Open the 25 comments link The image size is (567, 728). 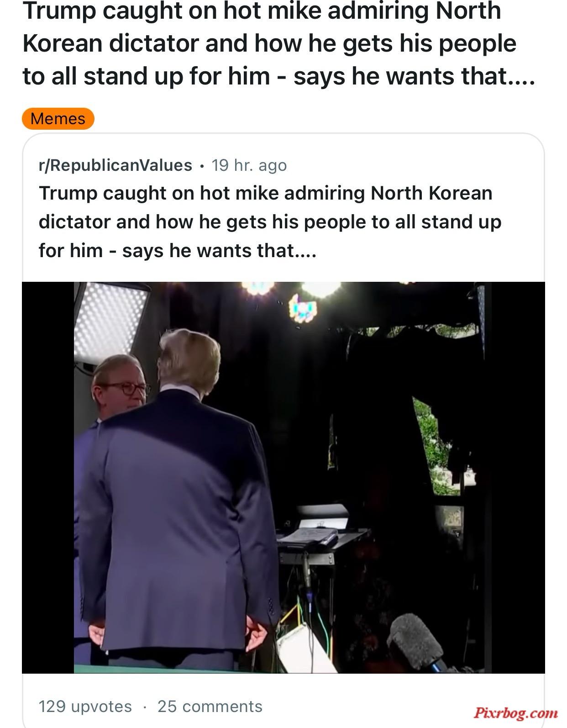click(x=210, y=706)
